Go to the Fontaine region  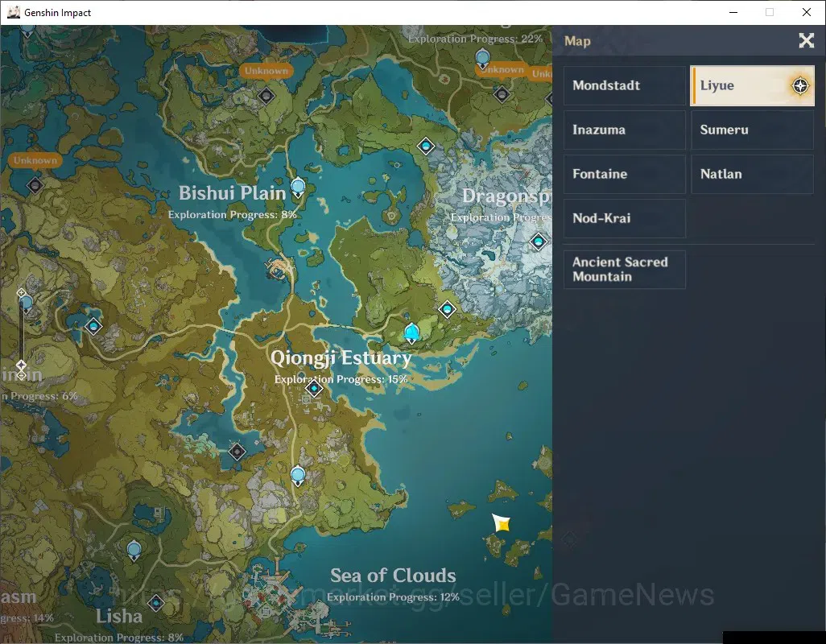click(x=625, y=174)
